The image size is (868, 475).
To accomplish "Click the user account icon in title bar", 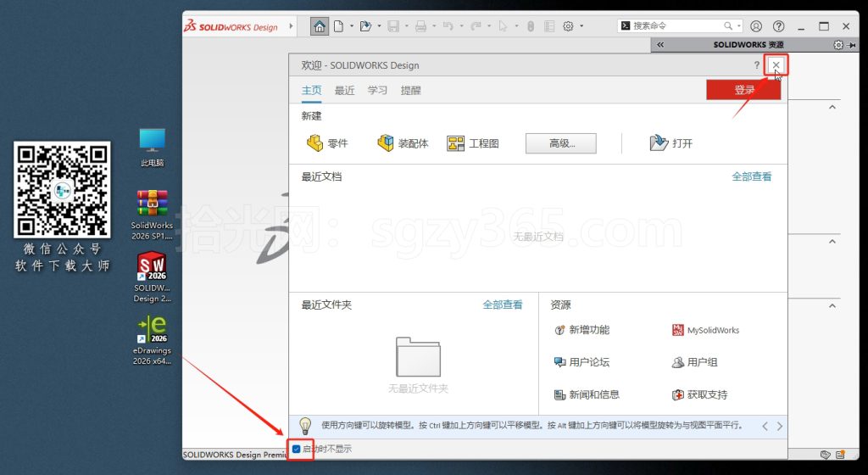I will 756,26.
